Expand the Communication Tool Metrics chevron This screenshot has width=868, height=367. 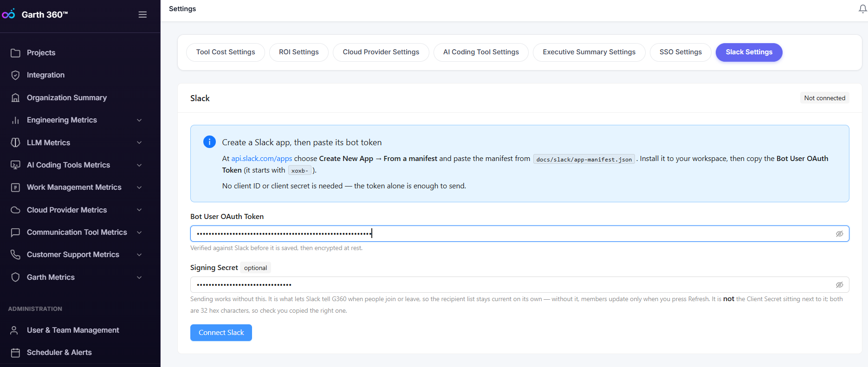[139, 232]
